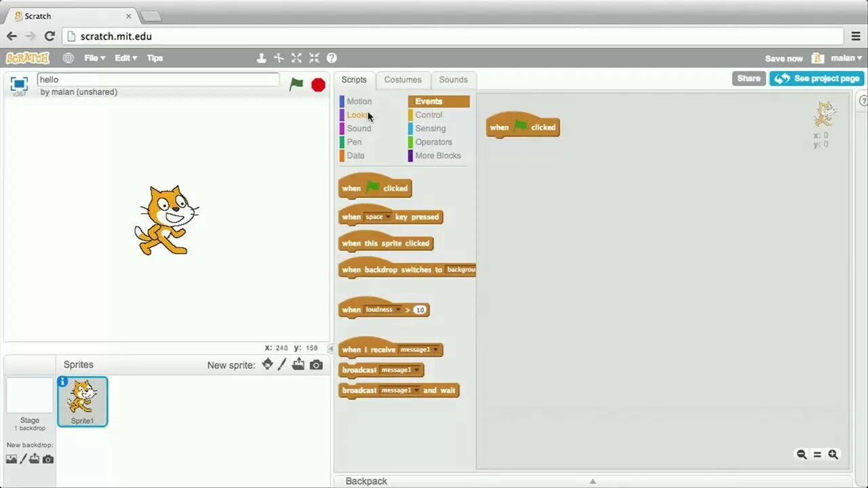This screenshot has width=868, height=488.
Task: Click the cat sprite on stage
Action: (x=166, y=220)
